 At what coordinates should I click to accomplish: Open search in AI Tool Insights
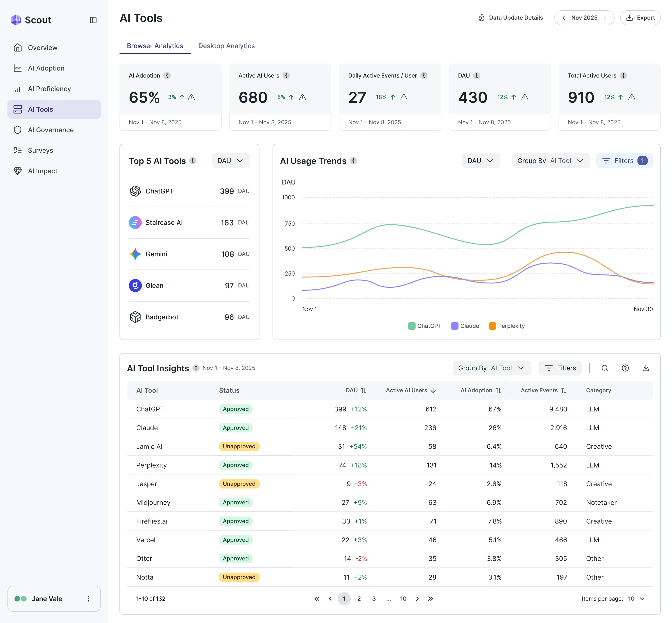pos(605,368)
